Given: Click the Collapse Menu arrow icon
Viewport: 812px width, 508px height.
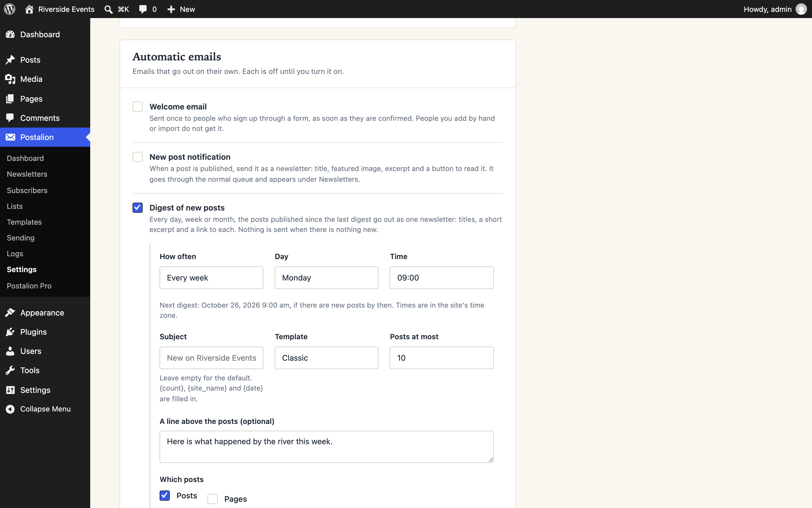Looking at the screenshot, I should [10, 409].
